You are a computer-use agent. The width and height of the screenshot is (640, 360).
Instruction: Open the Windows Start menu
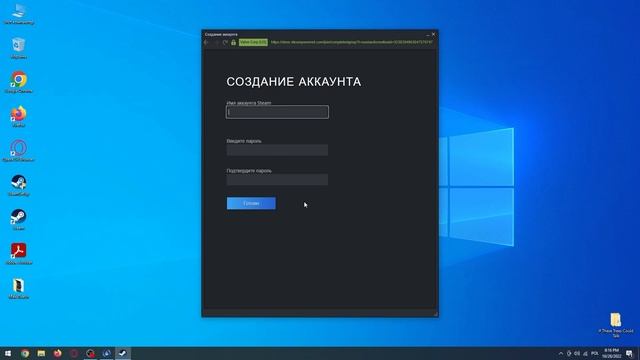click(8, 353)
